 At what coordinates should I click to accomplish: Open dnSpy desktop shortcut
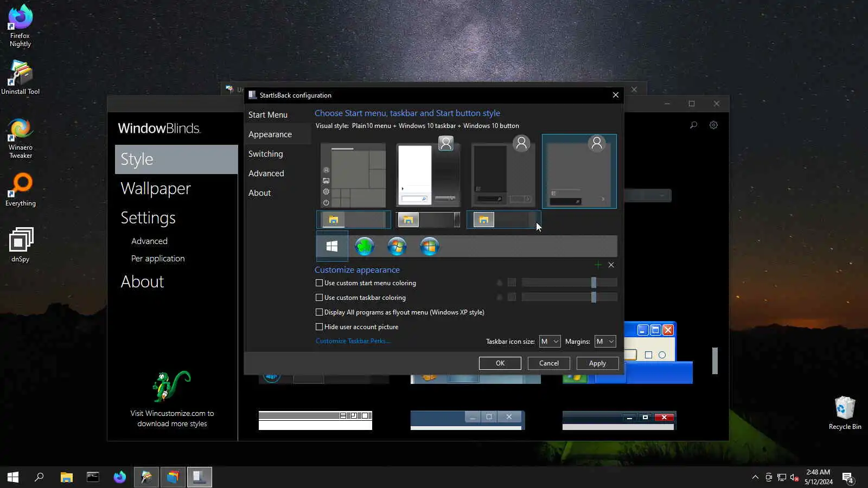[x=20, y=245]
